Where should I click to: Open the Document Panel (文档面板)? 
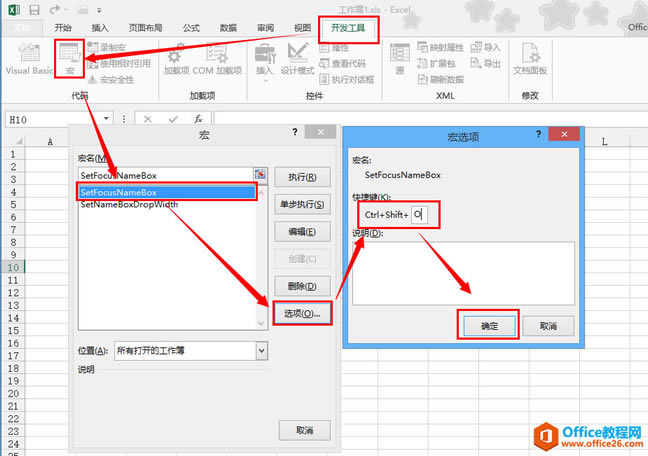point(530,59)
